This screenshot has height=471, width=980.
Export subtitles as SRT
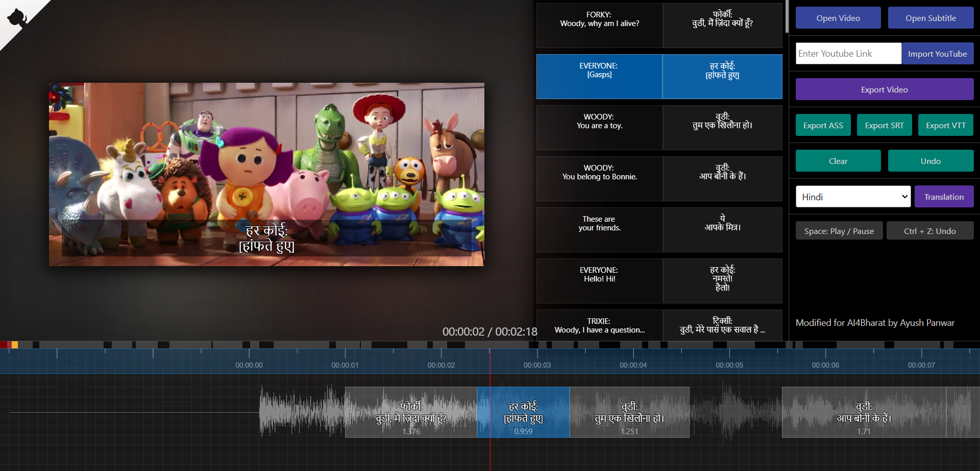(x=884, y=125)
